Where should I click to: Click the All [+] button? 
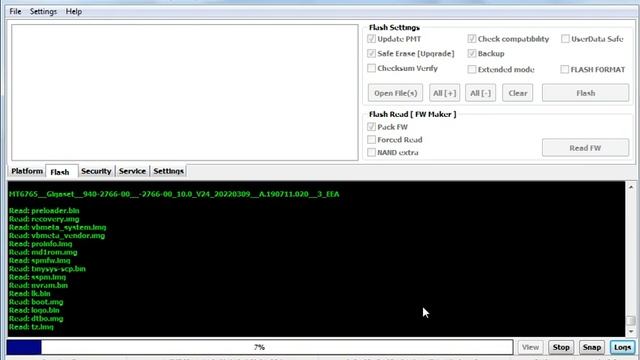(x=444, y=93)
